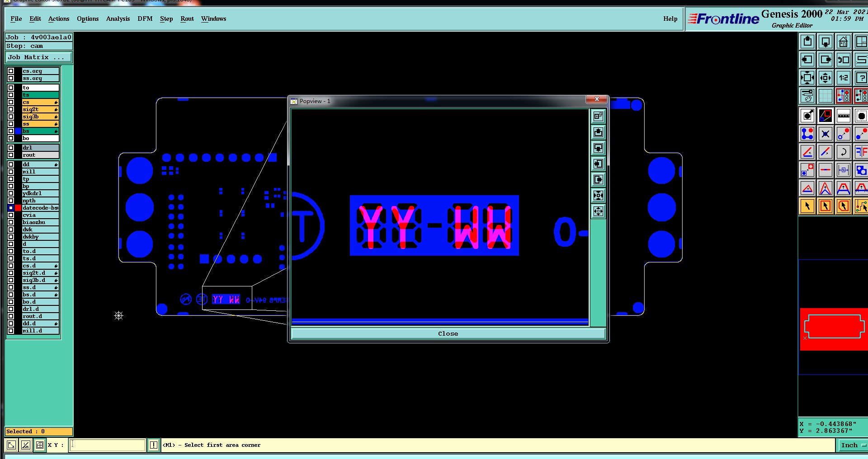Viewport: 868px width, 459px height.
Task: Click the Close button in Popview
Action: coord(448,333)
